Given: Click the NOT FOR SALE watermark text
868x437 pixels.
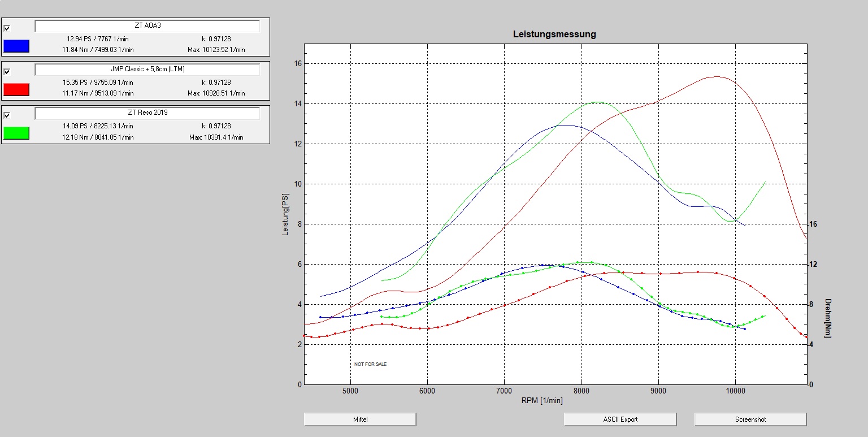Looking at the screenshot, I should click(x=370, y=364).
